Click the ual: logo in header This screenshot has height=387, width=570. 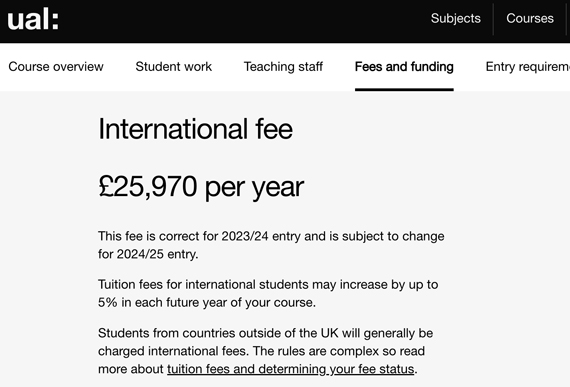point(33,20)
